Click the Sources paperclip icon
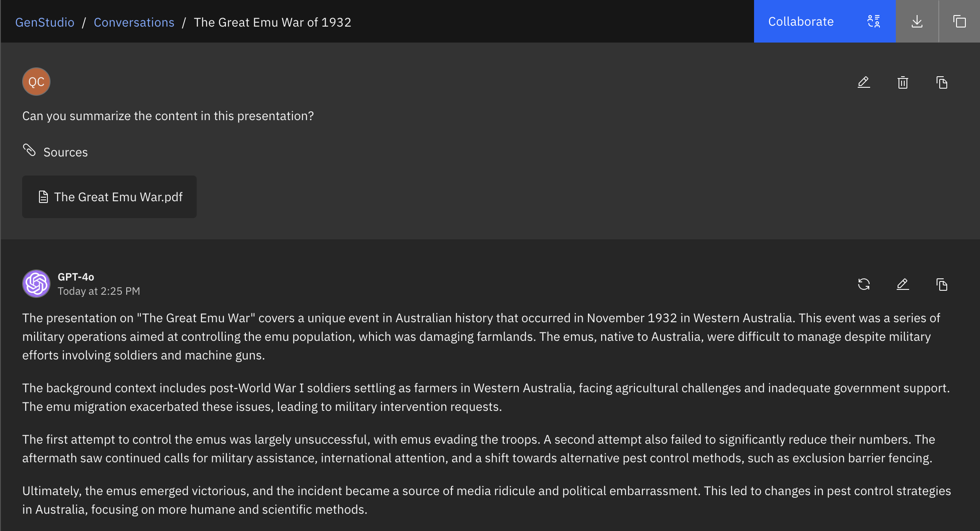Image resolution: width=980 pixels, height=531 pixels. pyautogui.click(x=29, y=150)
